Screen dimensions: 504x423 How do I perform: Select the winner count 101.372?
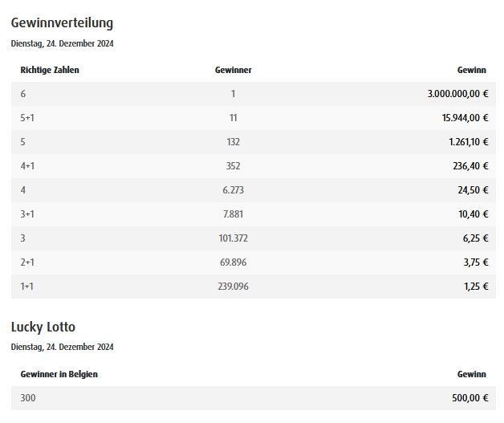pyautogui.click(x=233, y=238)
